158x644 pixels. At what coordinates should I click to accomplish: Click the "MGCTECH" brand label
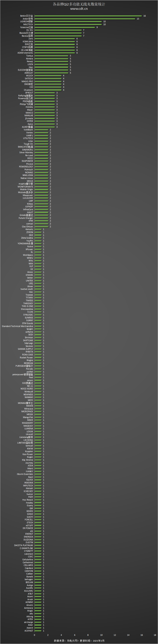click(28, 25)
